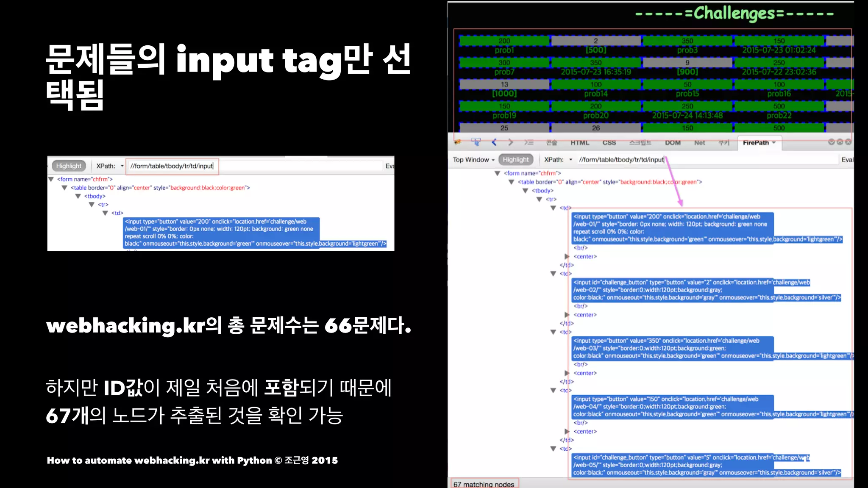Image resolution: width=868 pixels, height=488 pixels.
Task: Click the gray challenge button labeled 9
Action: [687, 63]
